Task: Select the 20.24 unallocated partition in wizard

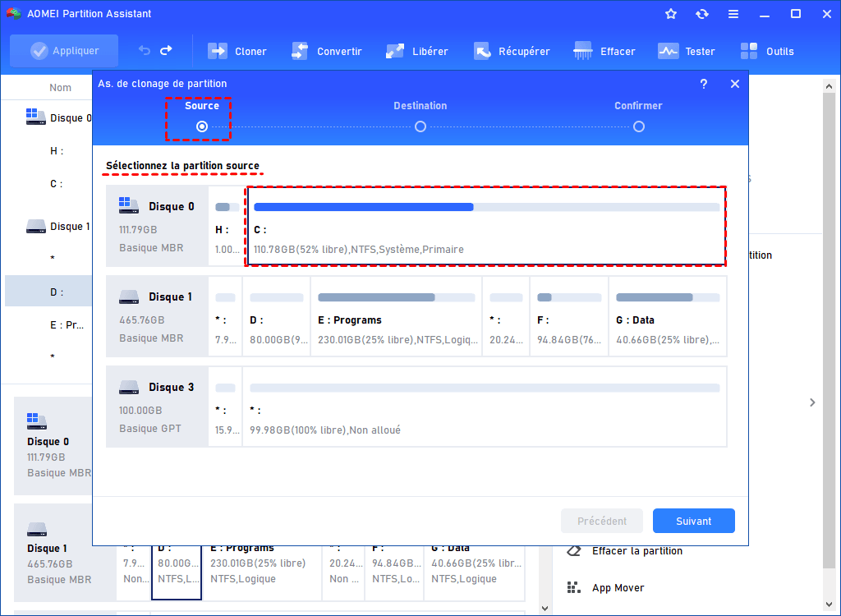Action: 506,316
